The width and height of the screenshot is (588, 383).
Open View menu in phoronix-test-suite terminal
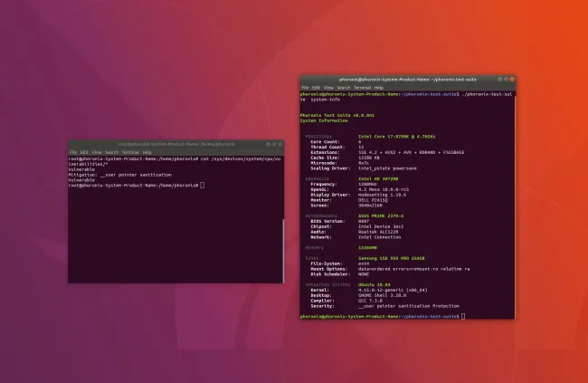[x=328, y=88]
